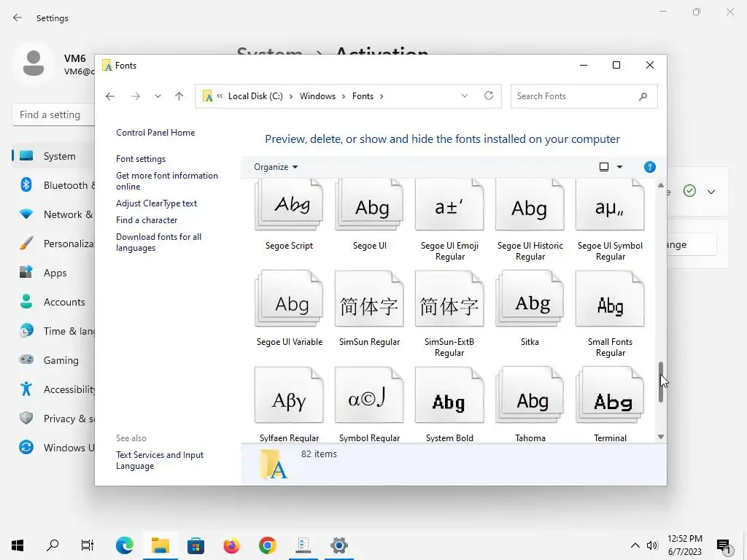Expand the address bar history dropdown
Screen dimensions: 747x560
[x=465, y=96]
